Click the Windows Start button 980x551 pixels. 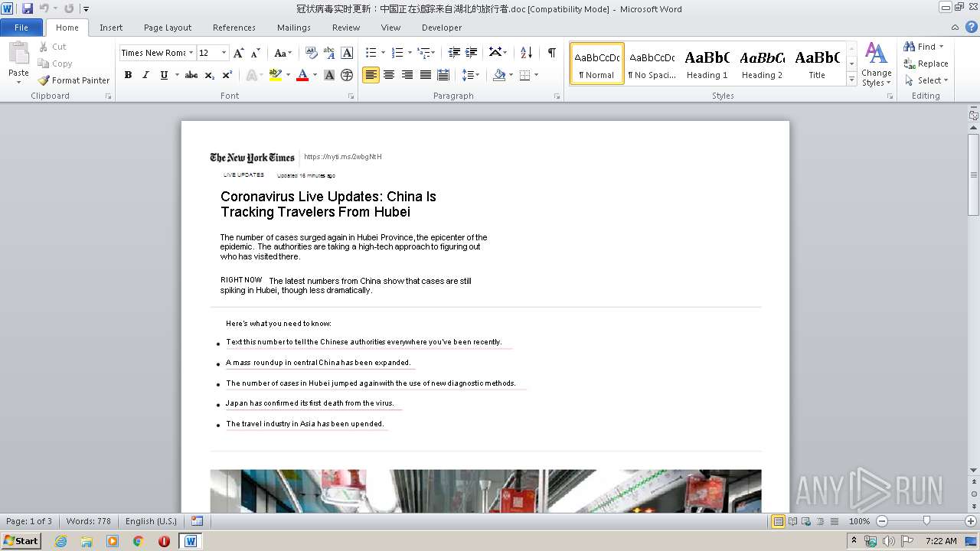click(21, 541)
